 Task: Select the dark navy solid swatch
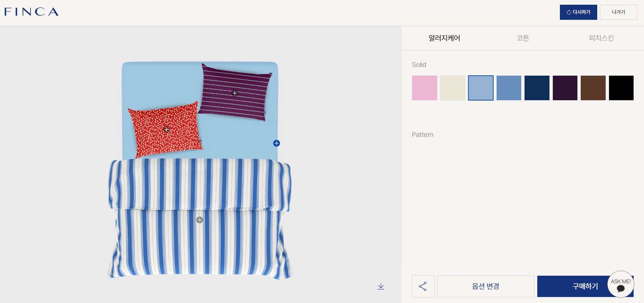pos(537,88)
